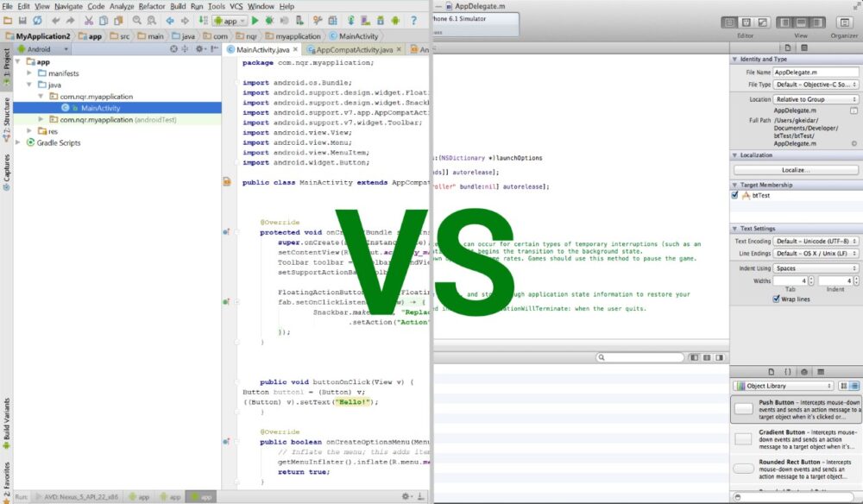
Task: Switch Object Library to icon grid view
Action: pyautogui.click(x=844, y=386)
